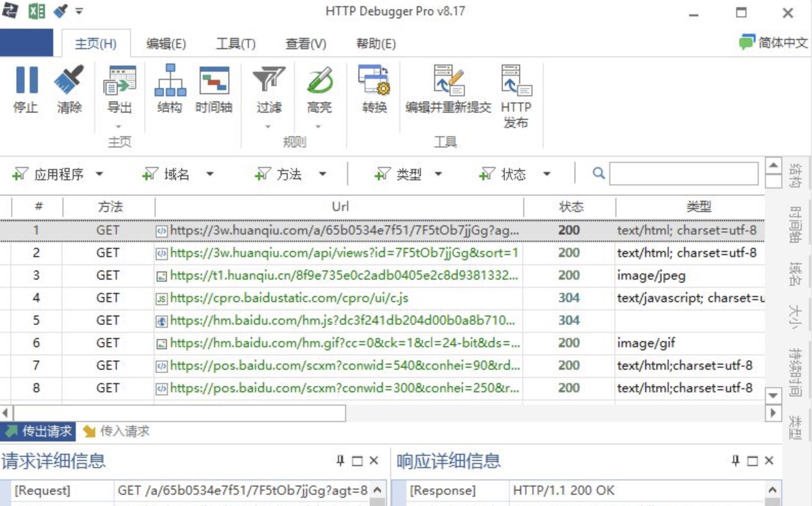Viewport: 812px width, 506px height.
Task: Sort by the Status (状态) column header
Action: (570, 207)
